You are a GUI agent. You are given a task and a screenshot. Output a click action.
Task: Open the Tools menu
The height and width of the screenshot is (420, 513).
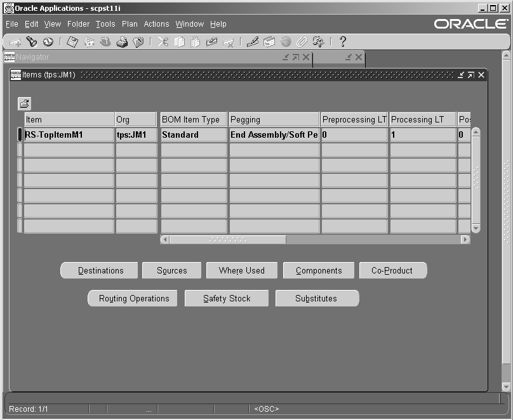click(105, 24)
